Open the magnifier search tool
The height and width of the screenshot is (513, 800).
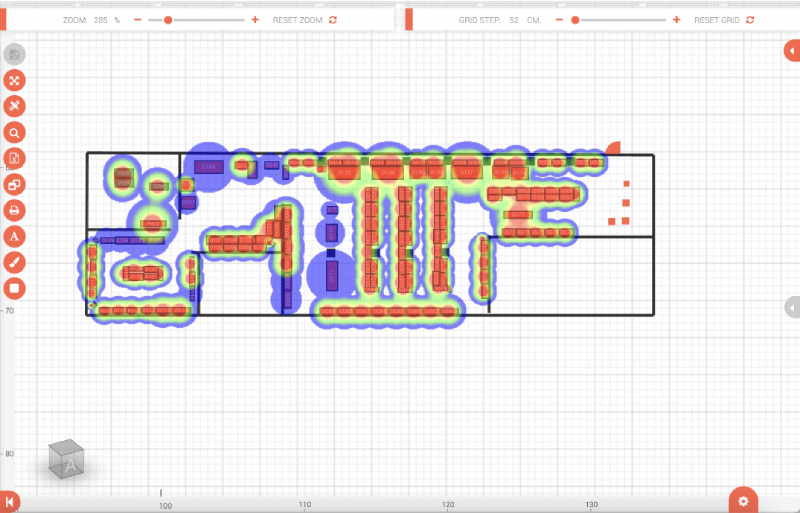point(14,133)
